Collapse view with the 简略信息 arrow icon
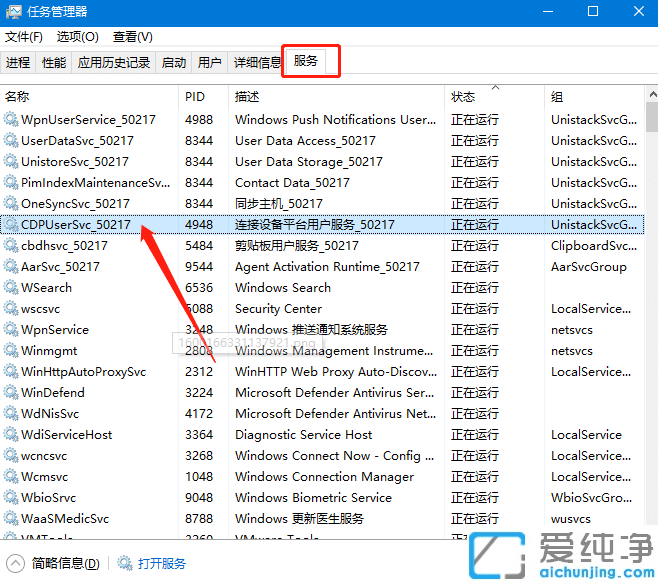Screen dimensions: 658x584 [x=16, y=563]
